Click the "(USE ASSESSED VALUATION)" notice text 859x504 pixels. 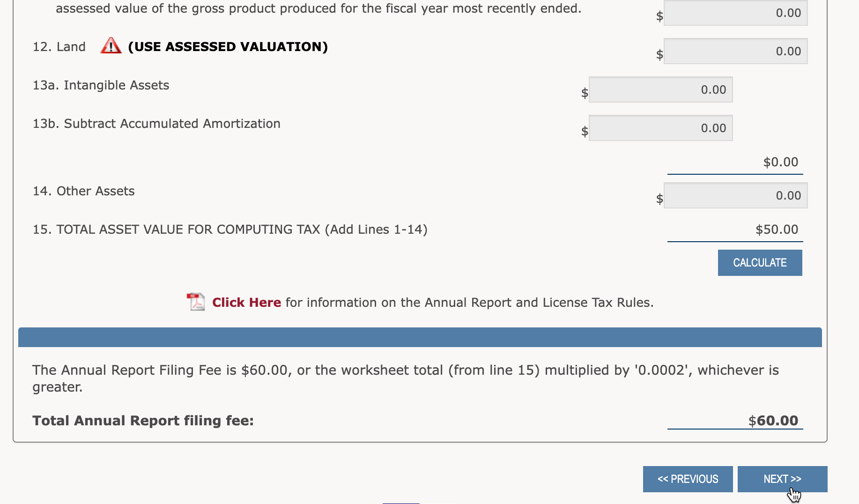point(228,47)
